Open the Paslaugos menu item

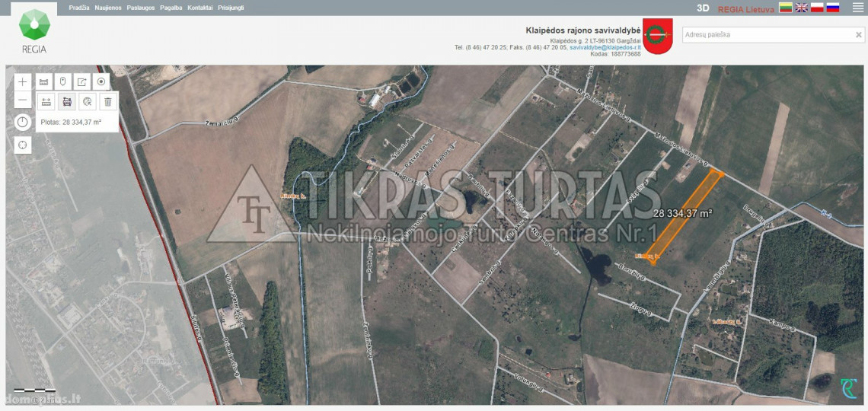[x=141, y=8]
